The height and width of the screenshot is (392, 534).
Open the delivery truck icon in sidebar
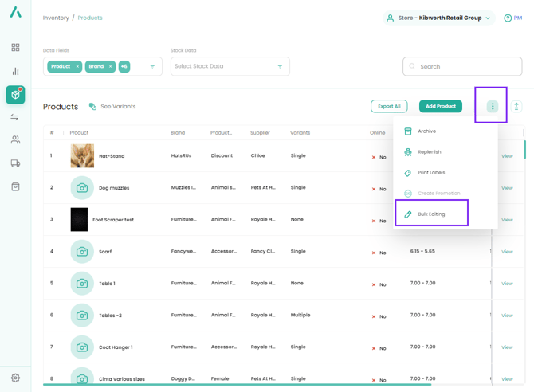pos(15,163)
